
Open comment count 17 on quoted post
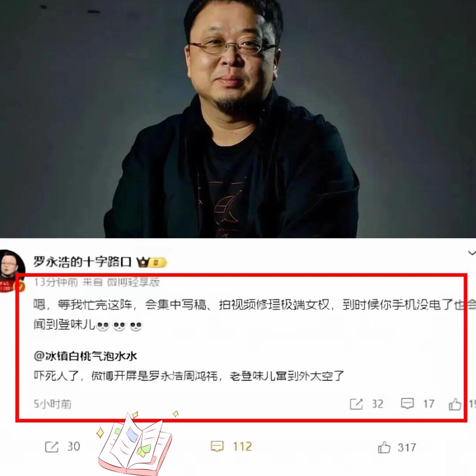coord(429,404)
